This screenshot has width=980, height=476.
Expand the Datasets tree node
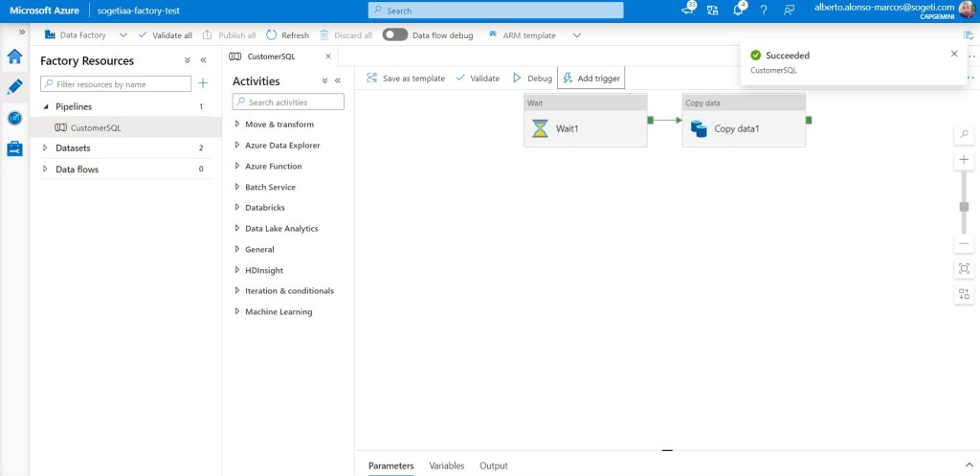tap(46, 148)
